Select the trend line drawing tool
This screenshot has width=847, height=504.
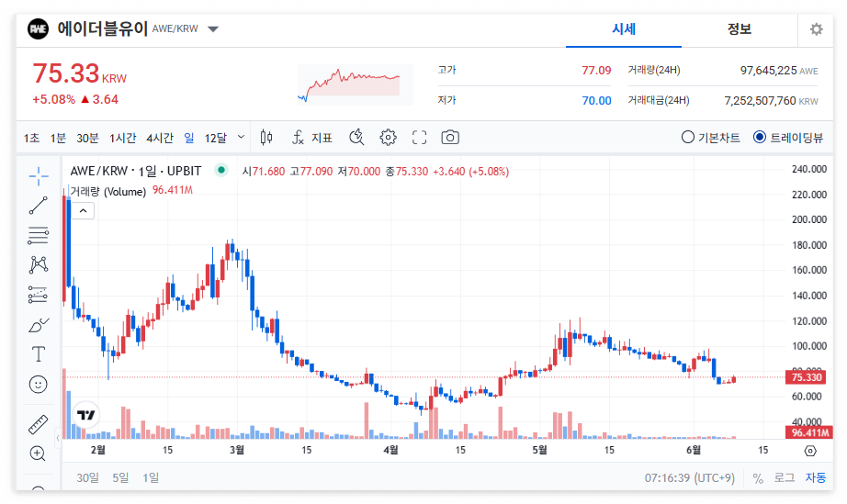[39, 206]
